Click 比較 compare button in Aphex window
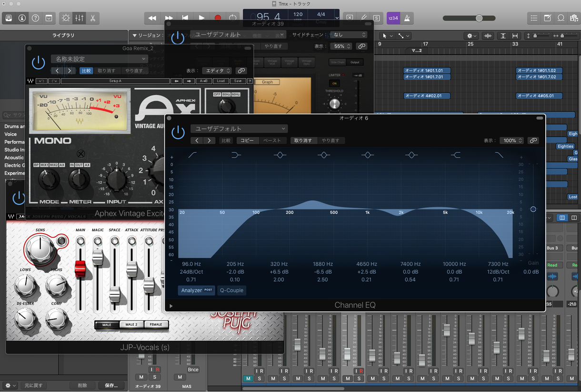The width and height of the screenshot is (581, 392). 86,71
